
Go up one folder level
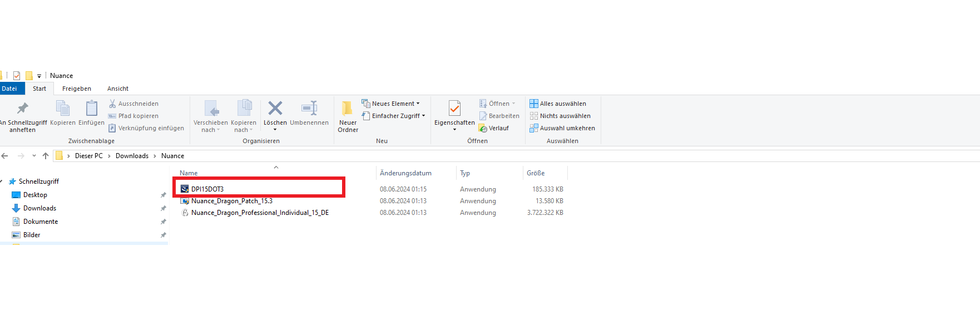[46, 156]
